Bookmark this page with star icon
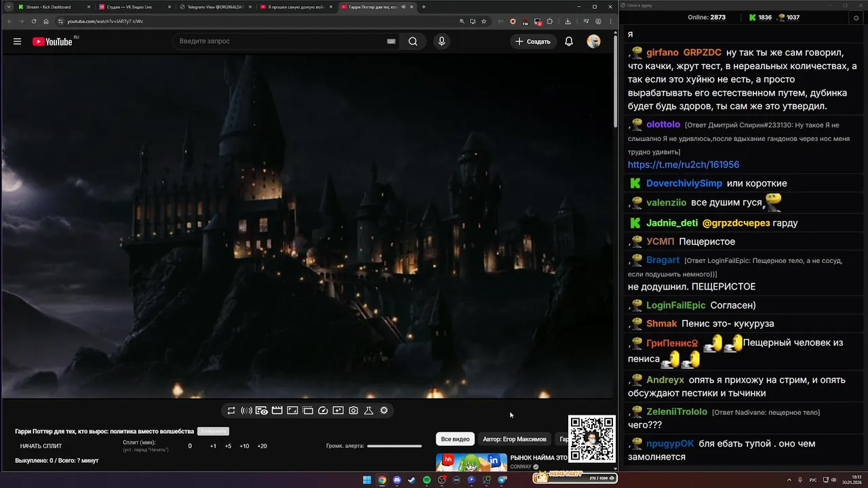 tap(484, 21)
